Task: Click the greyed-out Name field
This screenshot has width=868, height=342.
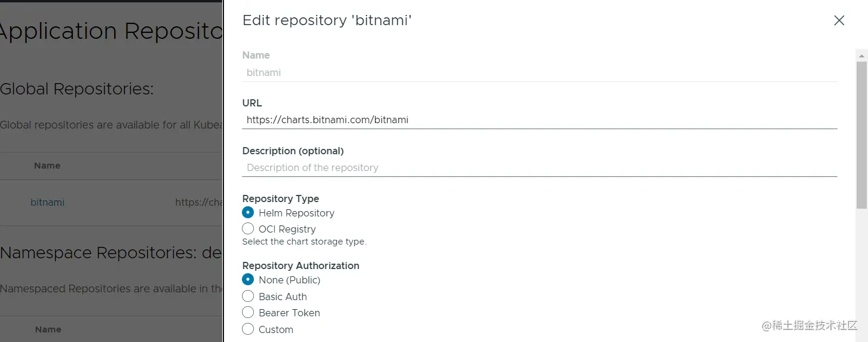Action: coord(539,72)
